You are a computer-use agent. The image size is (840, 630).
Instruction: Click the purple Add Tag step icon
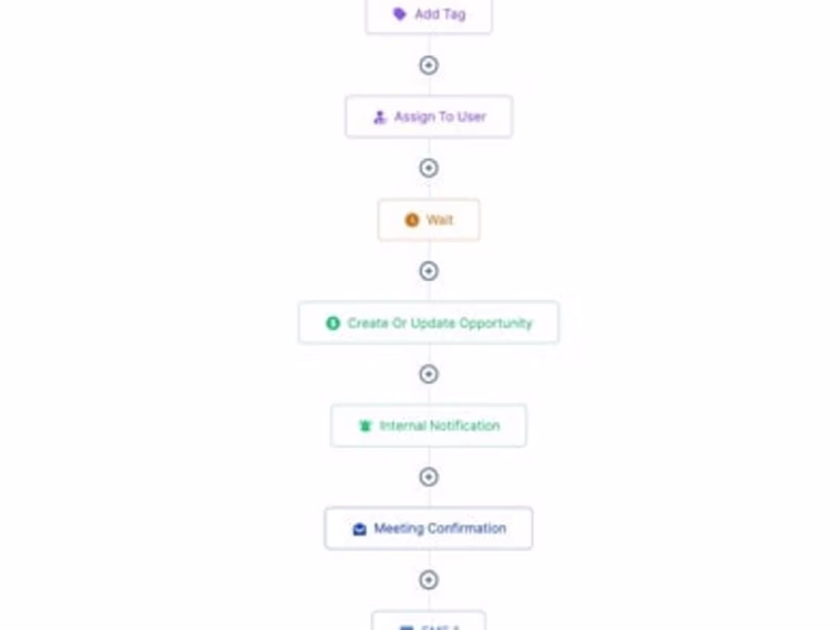[x=400, y=14]
